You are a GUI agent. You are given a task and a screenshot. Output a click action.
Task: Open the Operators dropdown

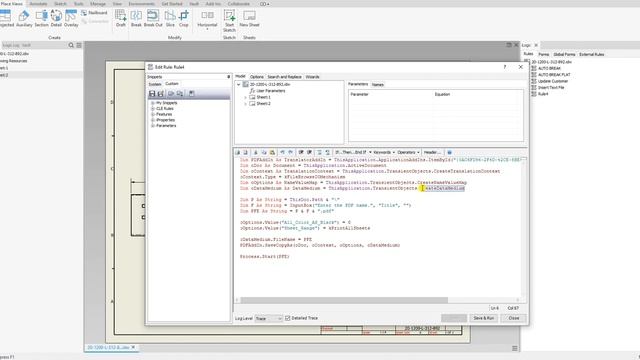409,152
